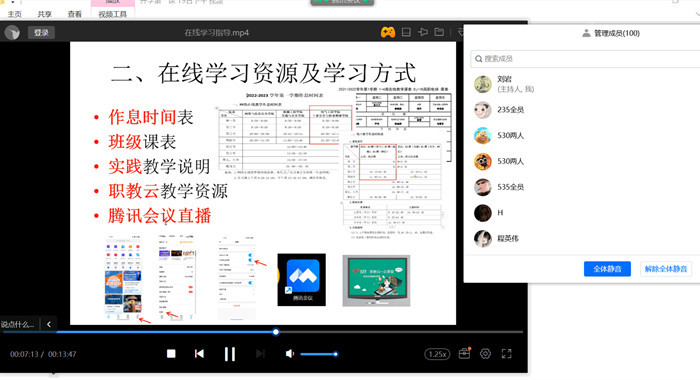Click the orange game controller icon
The height and width of the screenshot is (380, 700).
(x=388, y=32)
